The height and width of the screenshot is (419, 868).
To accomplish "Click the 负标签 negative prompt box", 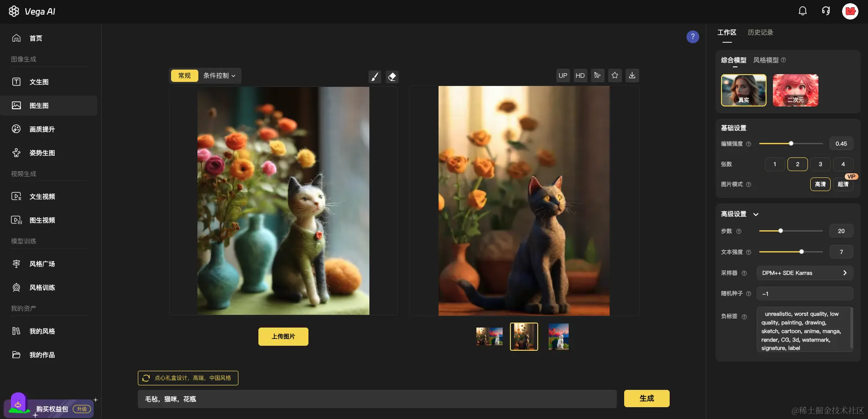I will click(804, 330).
